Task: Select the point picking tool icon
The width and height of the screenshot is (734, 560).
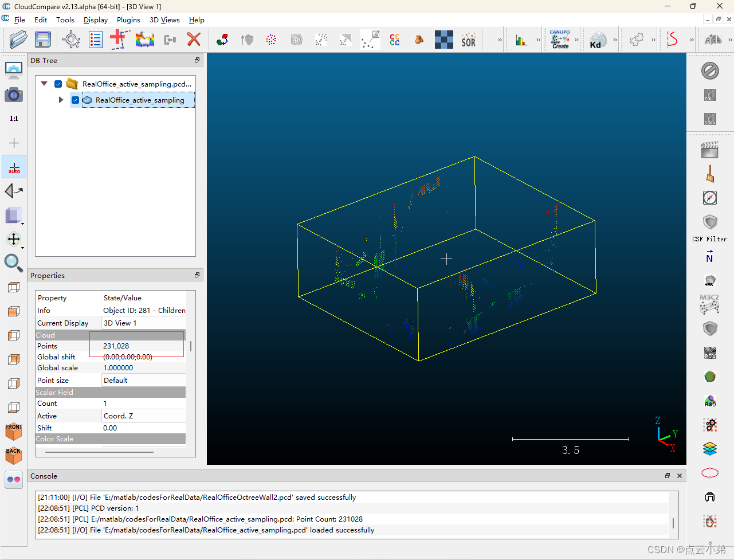Action: pyautogui.click(x=71, y=40)
